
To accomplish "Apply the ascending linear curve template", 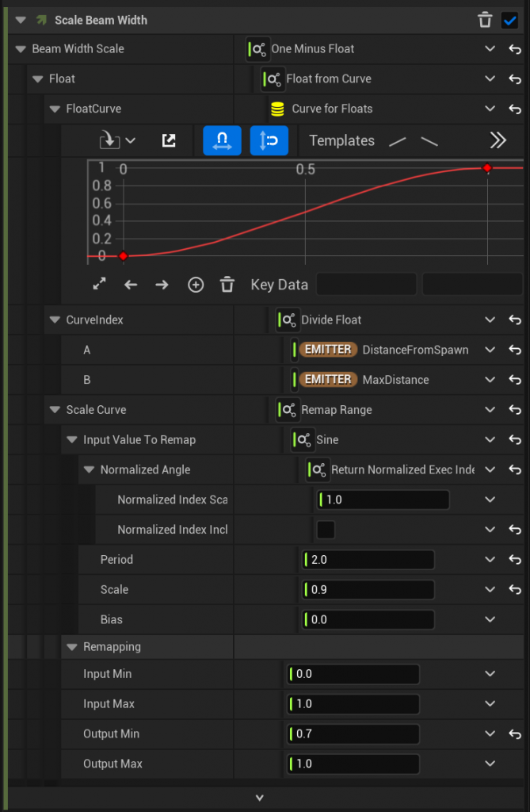I will (398, 141).
